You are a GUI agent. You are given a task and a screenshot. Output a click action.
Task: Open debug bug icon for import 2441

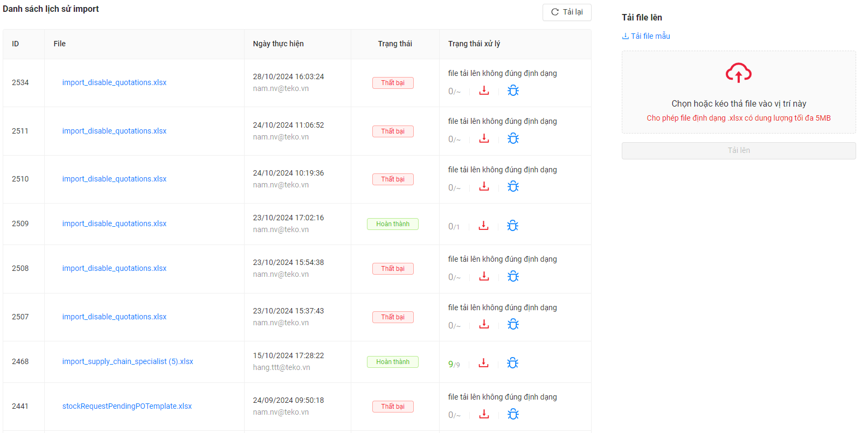(x=513, y=414)
